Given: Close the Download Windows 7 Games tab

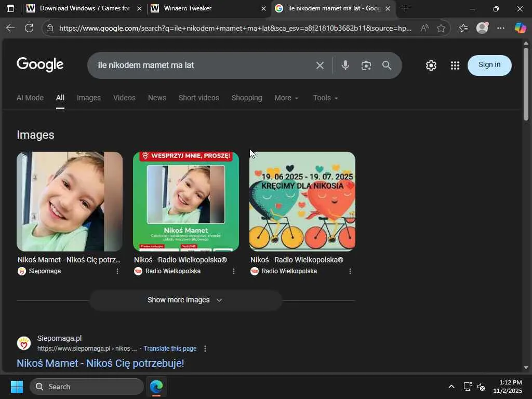Looking at the screenshot, I should pyautogui.click(x=139, y=8).
